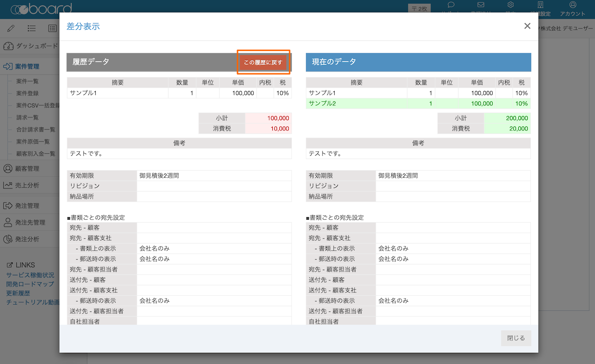Select 発注管理 in the sidebar
This screenshot has width=595, height=364.
[27, 206]
